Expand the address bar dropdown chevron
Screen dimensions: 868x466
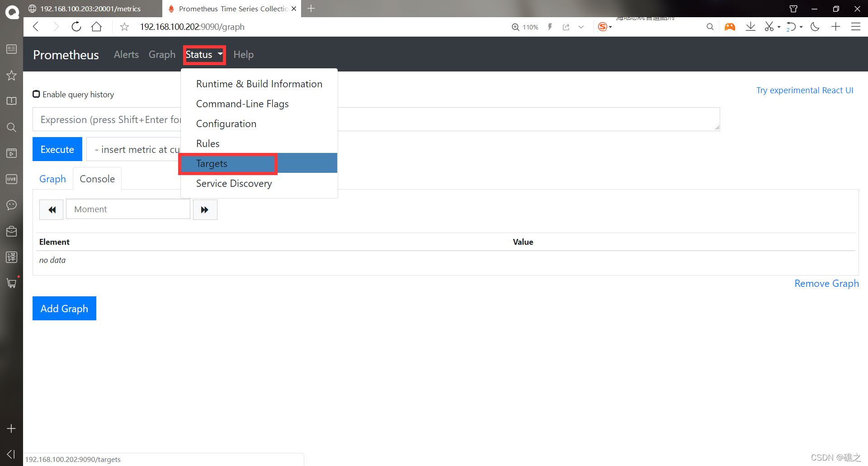tap(581, 27)
